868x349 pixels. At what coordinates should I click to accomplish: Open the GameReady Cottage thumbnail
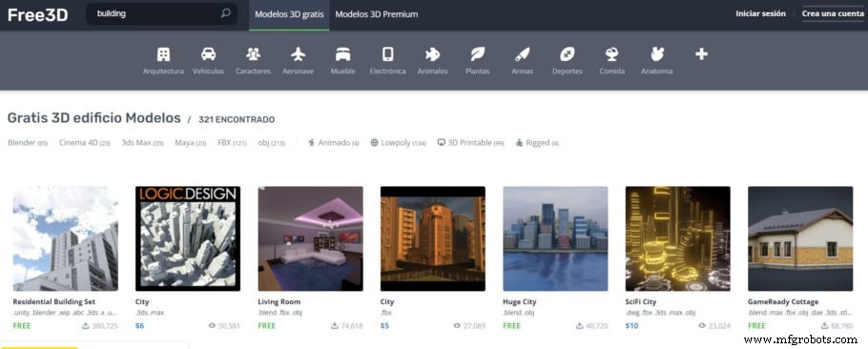pos(800,238)
